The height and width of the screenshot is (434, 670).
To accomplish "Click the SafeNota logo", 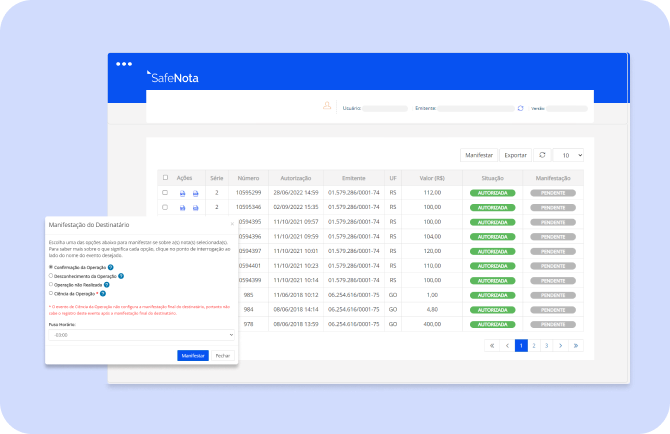I will click(x=173, y=77).
